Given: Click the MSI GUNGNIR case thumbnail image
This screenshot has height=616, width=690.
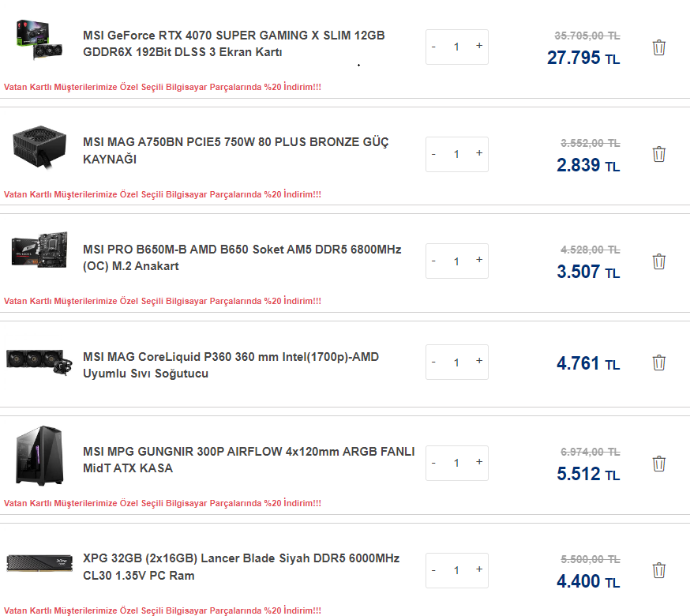Looking at the screenshot, I should click(38, 457).
